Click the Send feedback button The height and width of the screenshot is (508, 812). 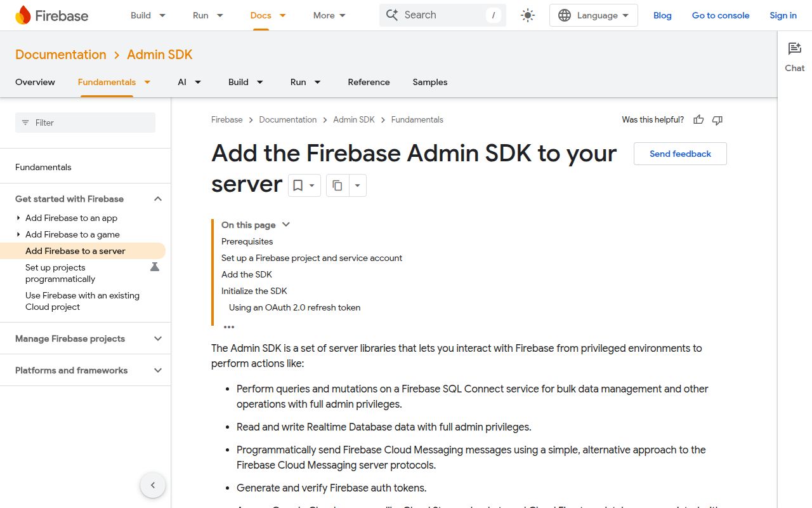(680, 154)
